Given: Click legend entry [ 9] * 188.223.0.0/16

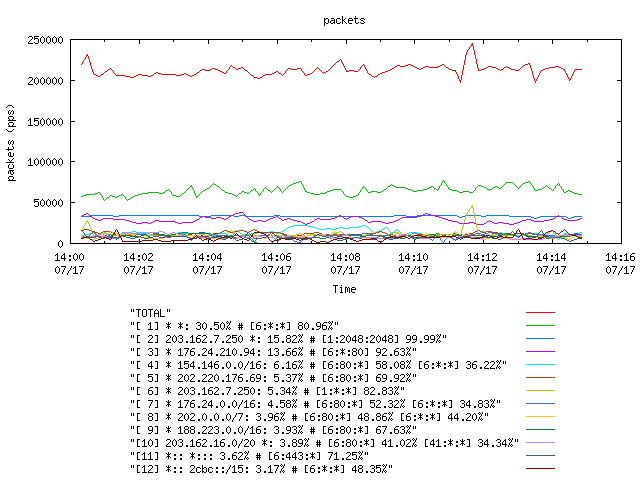Looking at the screenshot, I should pyautogui.click(x=273, y=430).
